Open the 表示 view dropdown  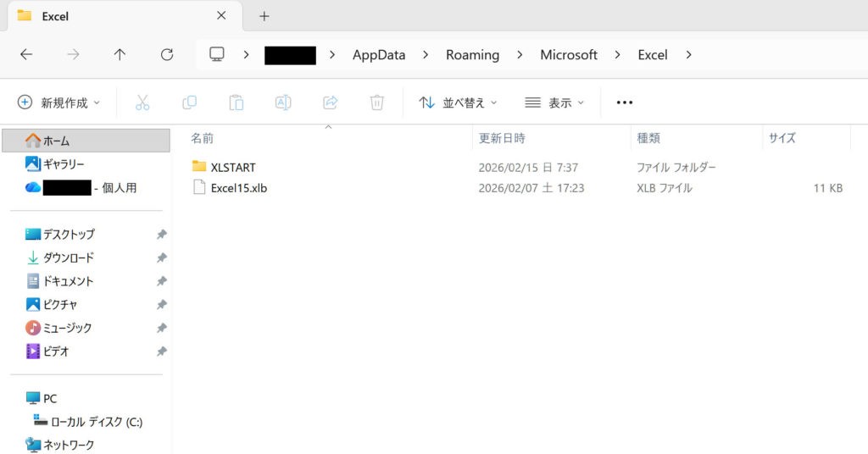coord(555,102)
